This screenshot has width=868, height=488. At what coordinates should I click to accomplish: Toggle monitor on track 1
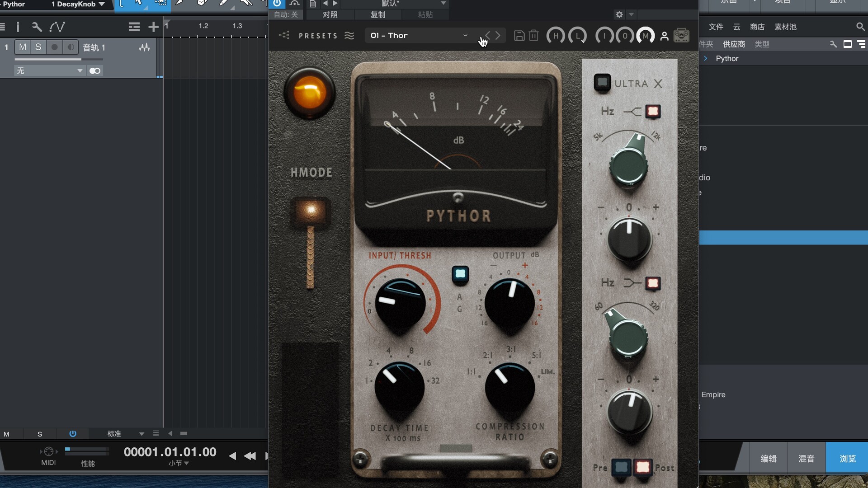point(71,47)
